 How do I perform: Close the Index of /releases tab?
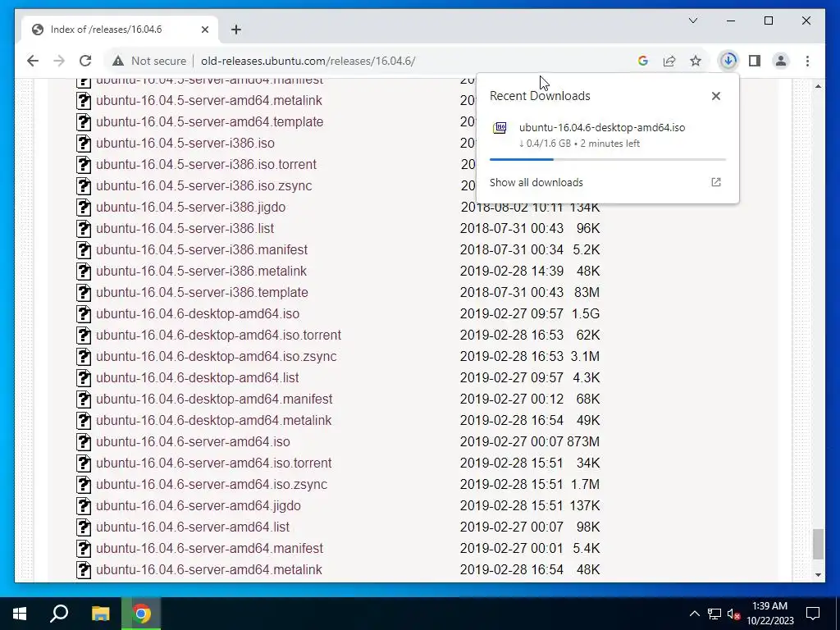tap(204, 30)
